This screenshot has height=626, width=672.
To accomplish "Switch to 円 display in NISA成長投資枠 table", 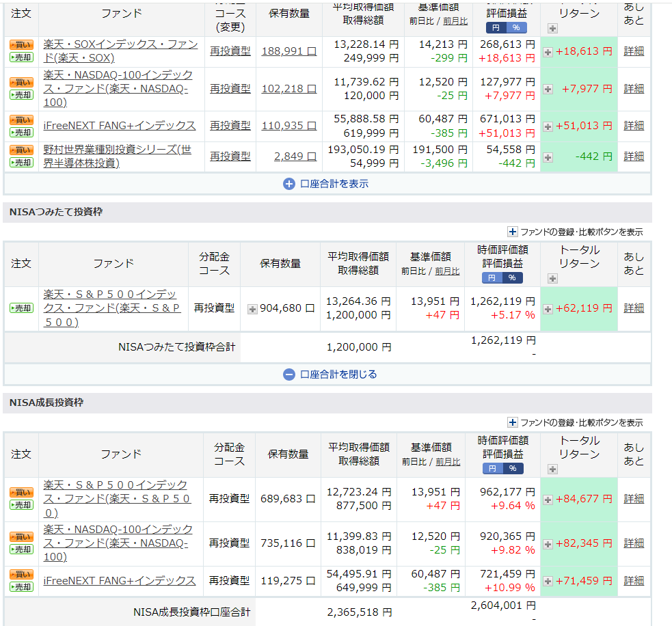I will coord(492,469).
